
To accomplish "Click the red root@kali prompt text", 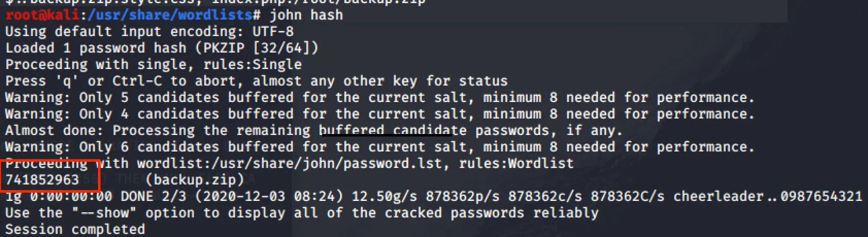I will click(42, 14).
